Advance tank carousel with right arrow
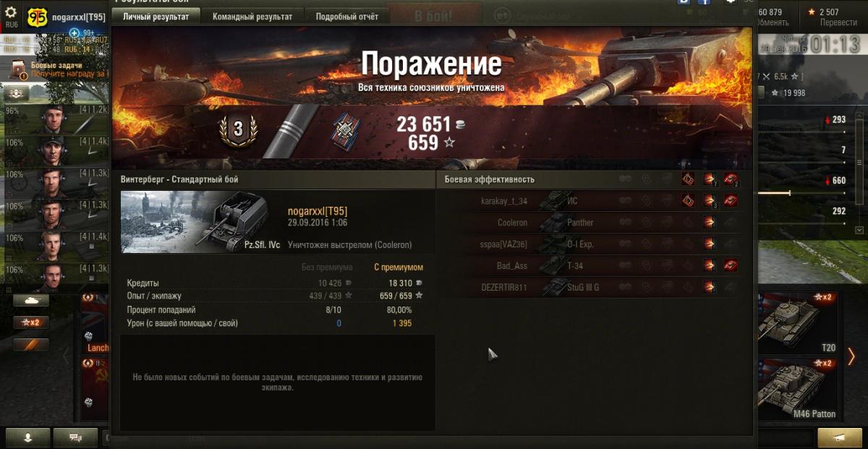868x449 pixels. [x=851, y=356]
